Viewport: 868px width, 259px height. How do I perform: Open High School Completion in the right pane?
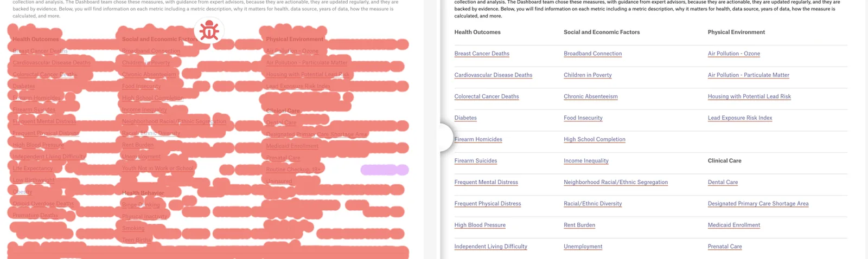tap(595, 139)
